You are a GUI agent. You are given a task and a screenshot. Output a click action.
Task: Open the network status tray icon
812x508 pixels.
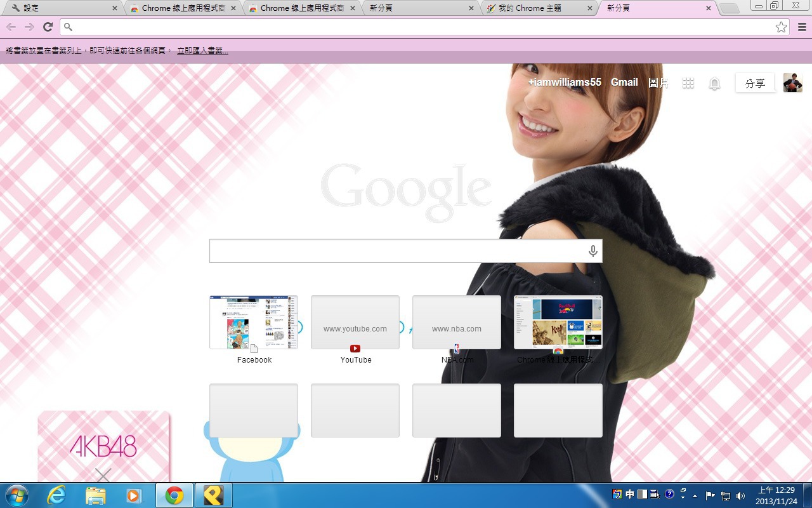(726, 495)
